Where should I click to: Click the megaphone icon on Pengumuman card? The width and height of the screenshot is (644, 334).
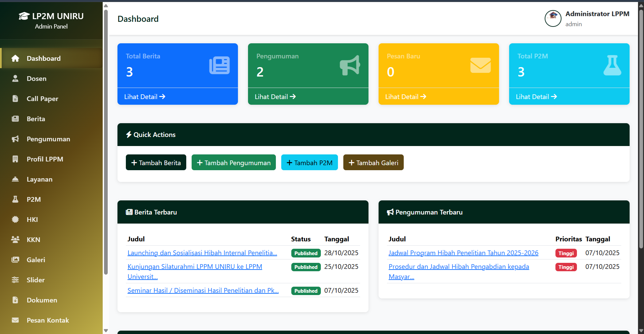[x=350, y=65]
